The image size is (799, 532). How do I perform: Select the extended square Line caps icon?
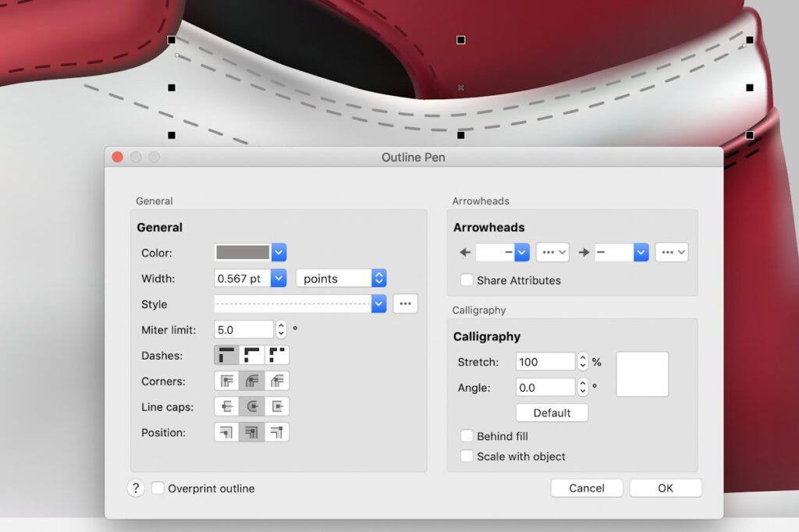277,407
